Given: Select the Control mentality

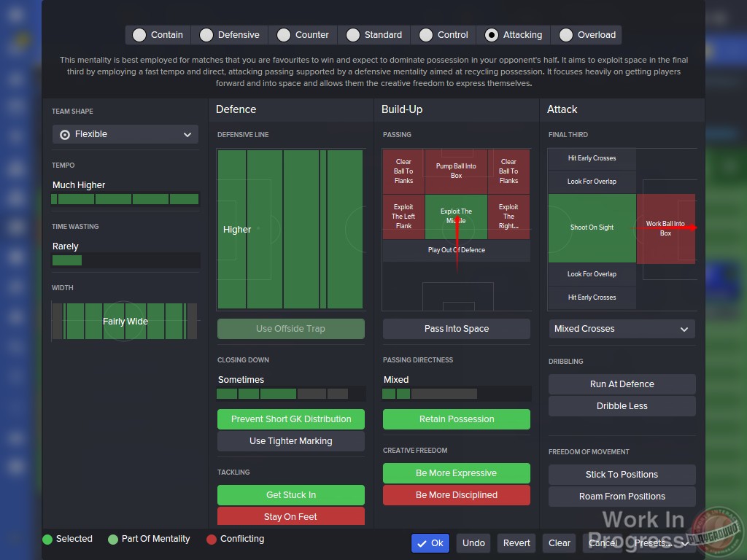Looking at the screenshot, I should [445, 34].
